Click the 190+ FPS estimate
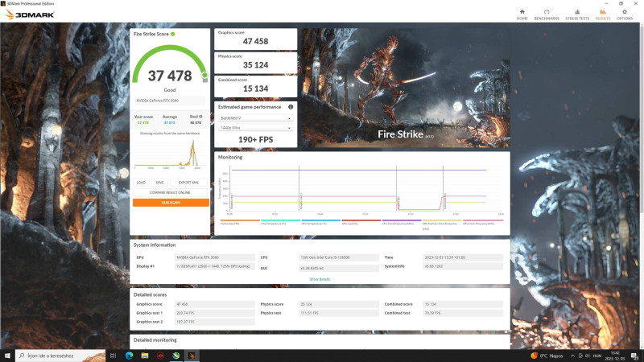The height and width of the screenshot is (362, 644). [255, 139]
